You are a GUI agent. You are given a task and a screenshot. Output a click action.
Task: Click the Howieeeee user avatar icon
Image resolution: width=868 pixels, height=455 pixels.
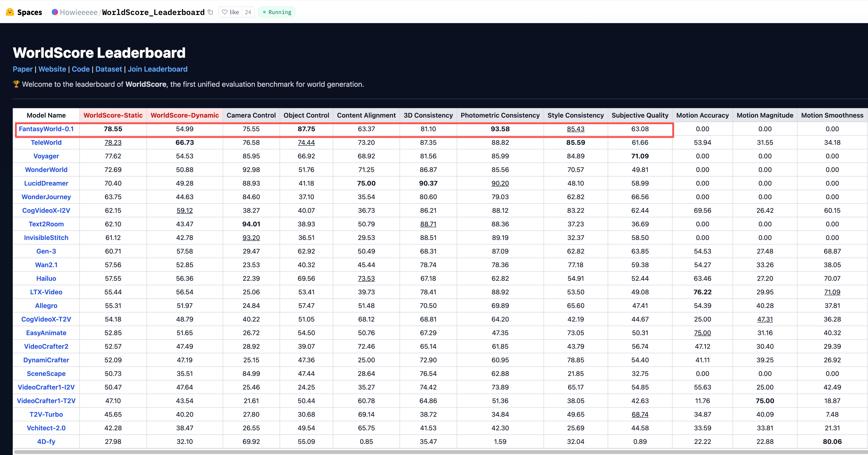55,12
